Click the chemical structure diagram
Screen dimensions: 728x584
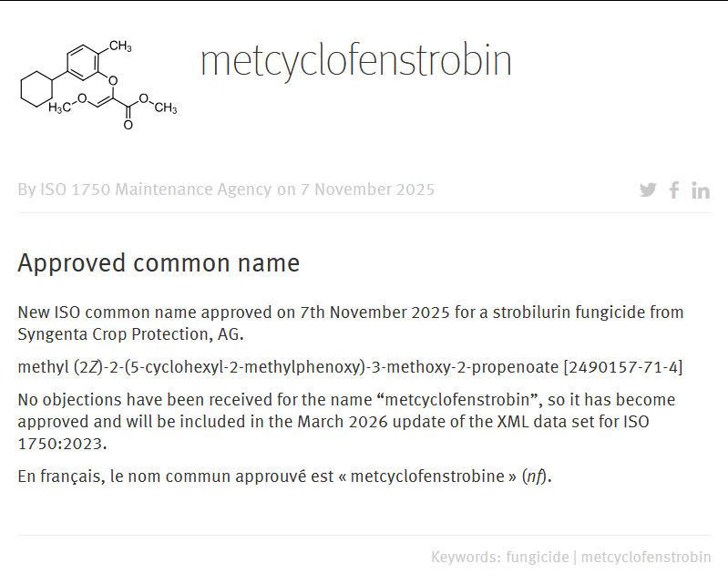click(98, 83)
